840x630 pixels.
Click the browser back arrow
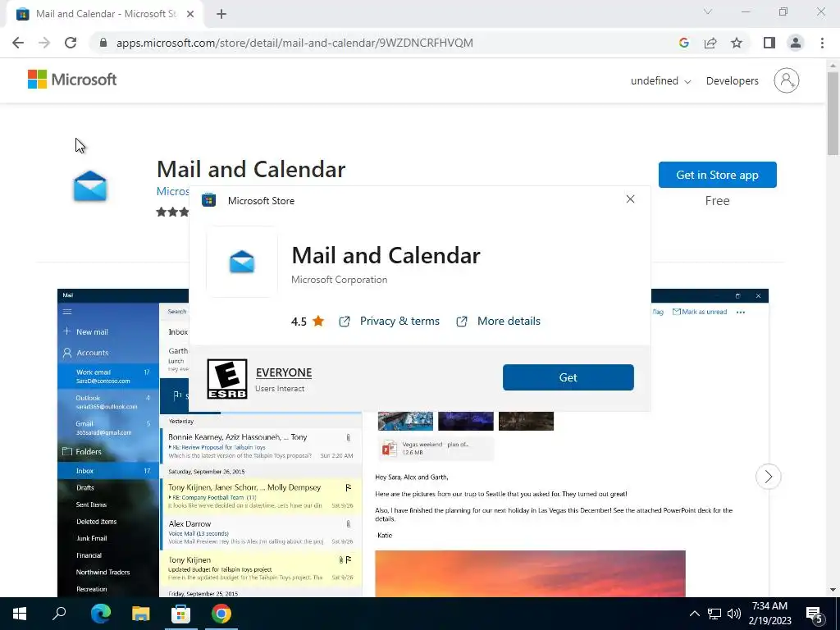(18, 43)
